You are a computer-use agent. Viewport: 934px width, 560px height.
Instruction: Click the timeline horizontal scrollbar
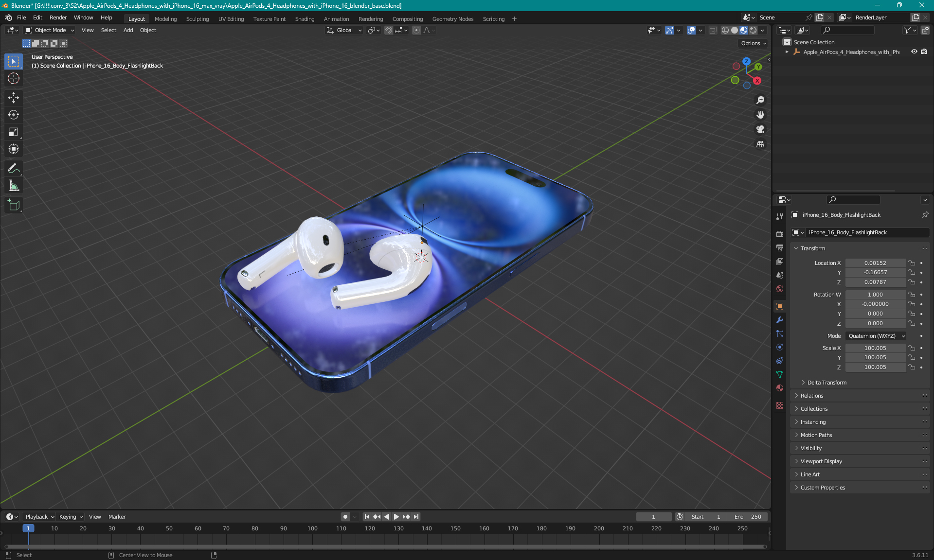click(385, 547)
